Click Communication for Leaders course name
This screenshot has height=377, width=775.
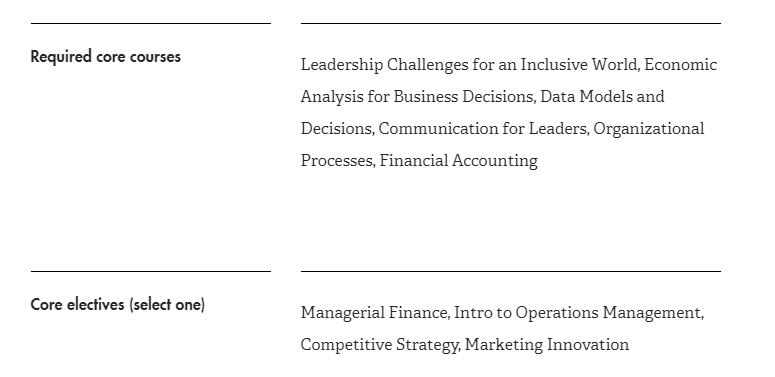pos(483,128)
